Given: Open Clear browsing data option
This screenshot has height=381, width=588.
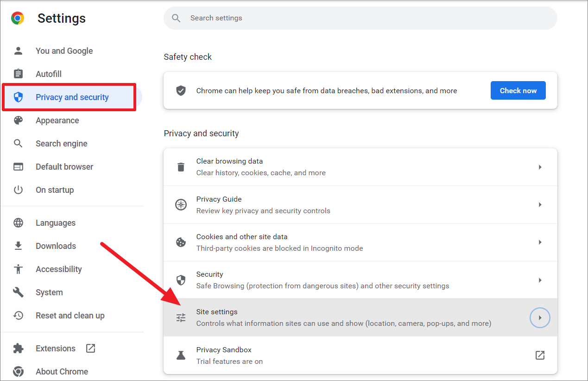Looking at the screenshot, I should pyautogui.click(x=360, y=167).
